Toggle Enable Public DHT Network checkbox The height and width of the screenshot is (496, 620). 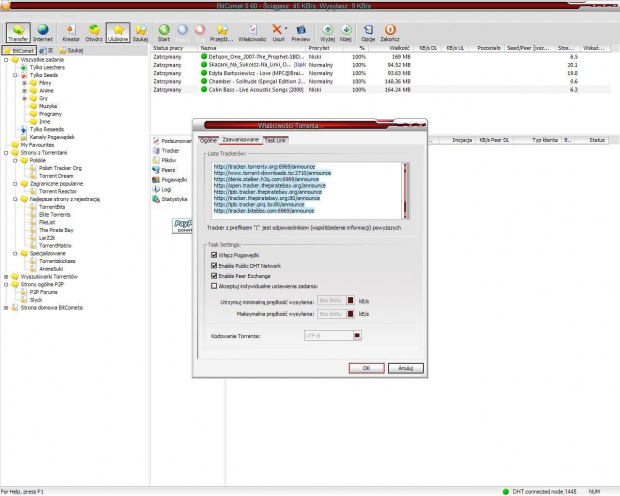214,266
